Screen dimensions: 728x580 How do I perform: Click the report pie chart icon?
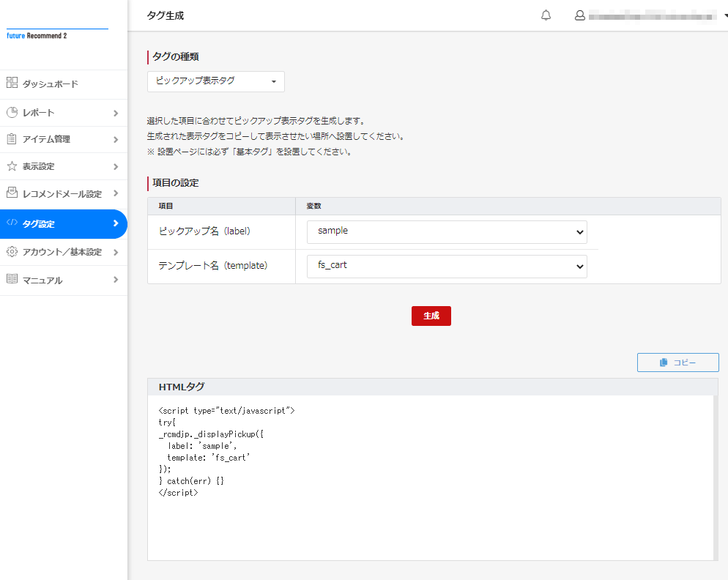point(12,112)
